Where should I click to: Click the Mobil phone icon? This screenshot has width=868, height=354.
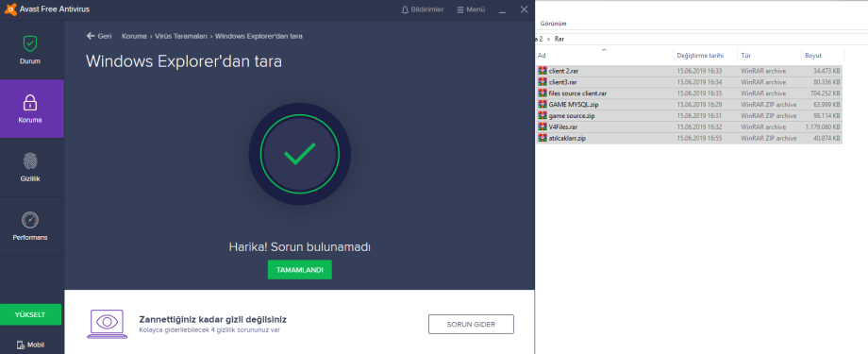point(21,345)
